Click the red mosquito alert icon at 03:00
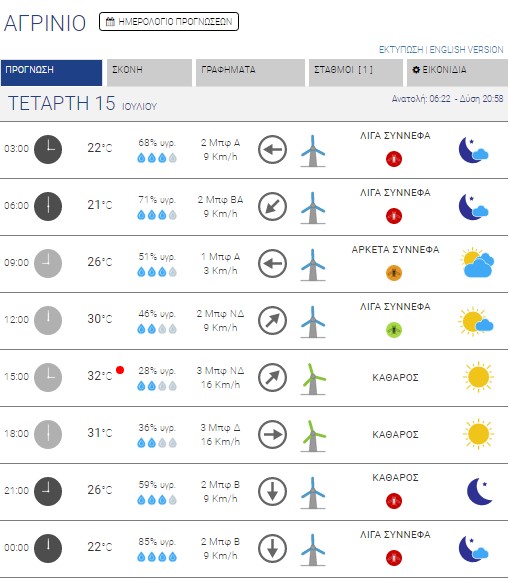 click(394, 159)
